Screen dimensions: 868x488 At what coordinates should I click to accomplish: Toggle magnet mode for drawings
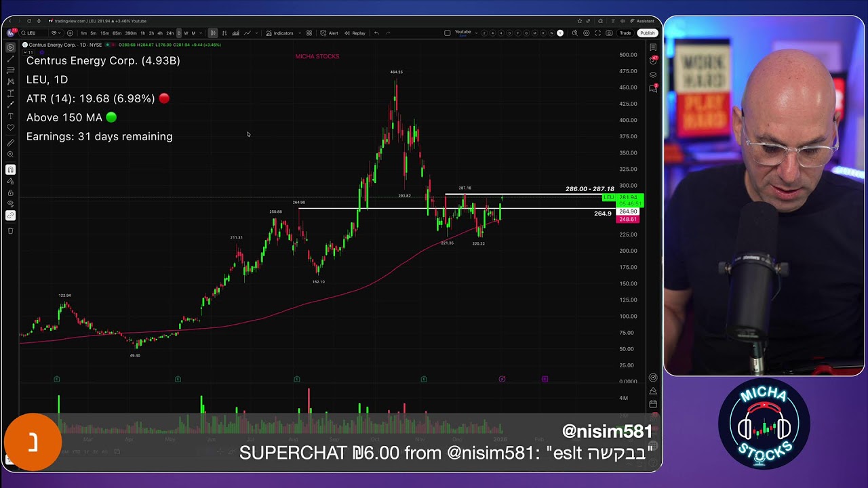pos(10,169)
